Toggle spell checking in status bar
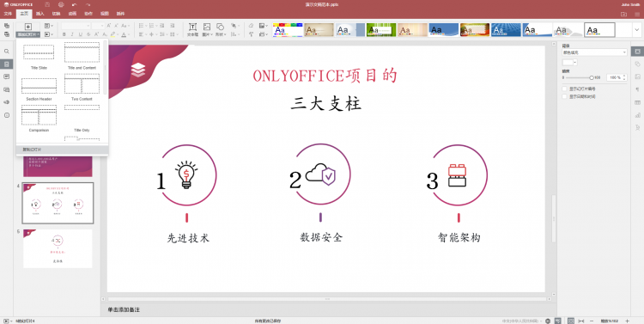Screen dimensions: 644x324 558,321
